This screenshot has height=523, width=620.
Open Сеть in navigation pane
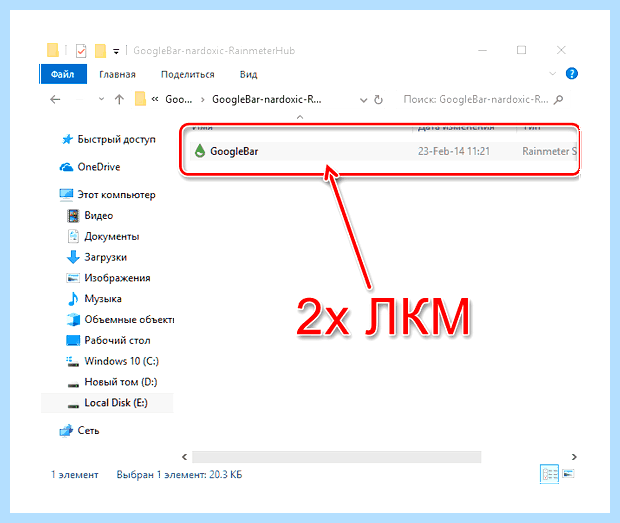pos(88,430)
